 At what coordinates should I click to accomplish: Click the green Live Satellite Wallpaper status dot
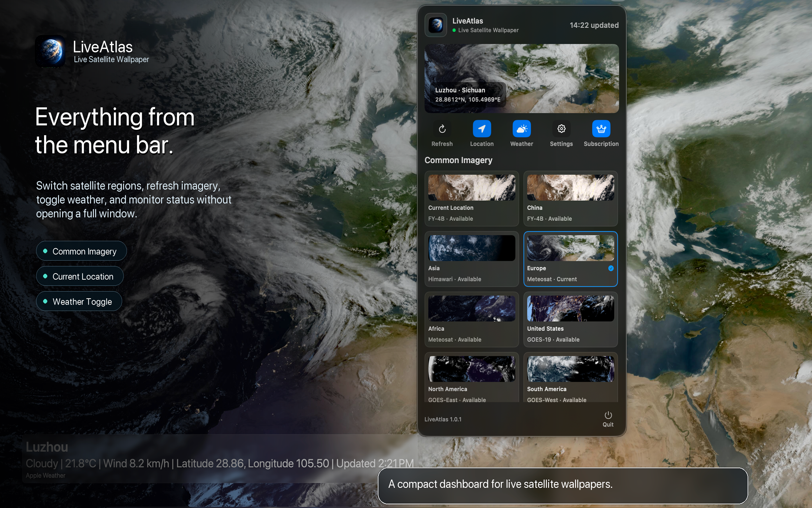454,30
